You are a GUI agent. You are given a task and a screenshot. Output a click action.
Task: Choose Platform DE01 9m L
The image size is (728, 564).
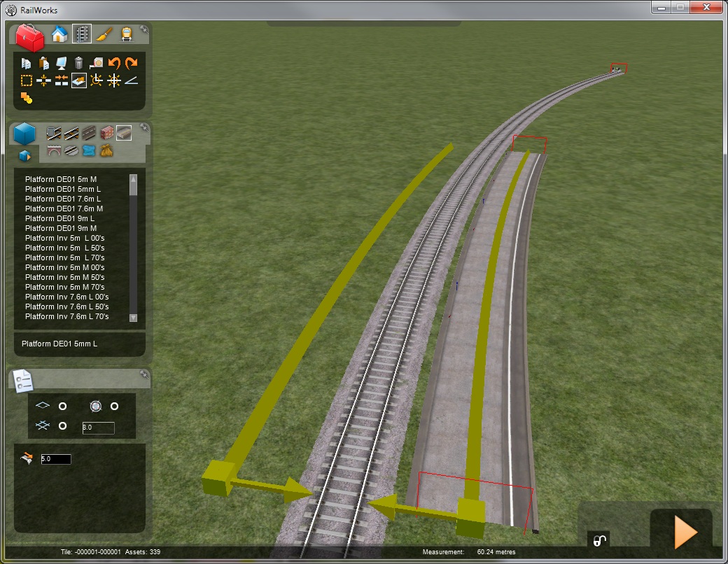(x=60, y=218)
